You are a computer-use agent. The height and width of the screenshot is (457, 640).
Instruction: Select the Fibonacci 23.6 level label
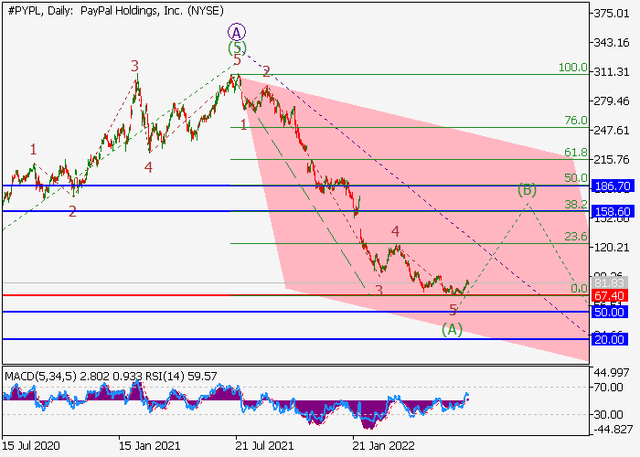pos(574,237)
